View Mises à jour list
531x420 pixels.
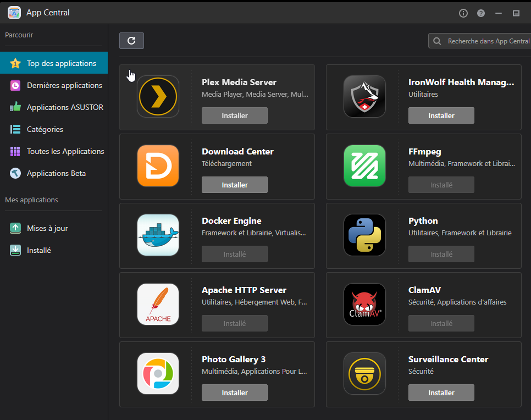tap(54, 228)
